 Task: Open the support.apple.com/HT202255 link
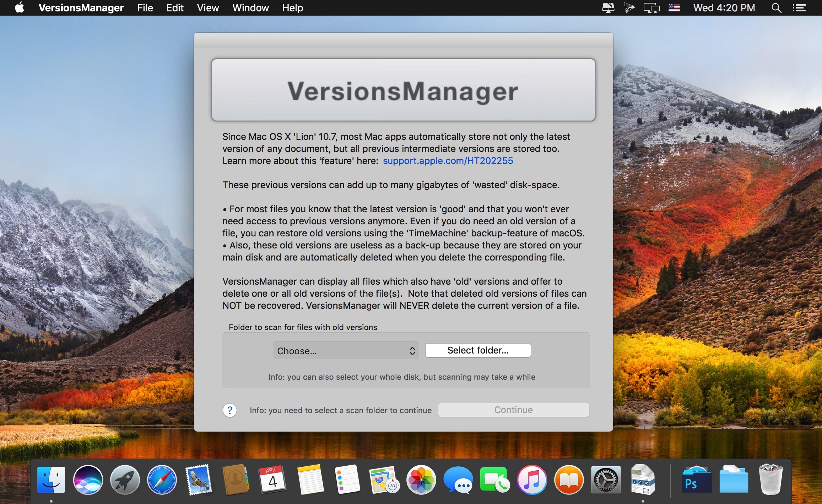pyautogui.click(x=448, y=161)
